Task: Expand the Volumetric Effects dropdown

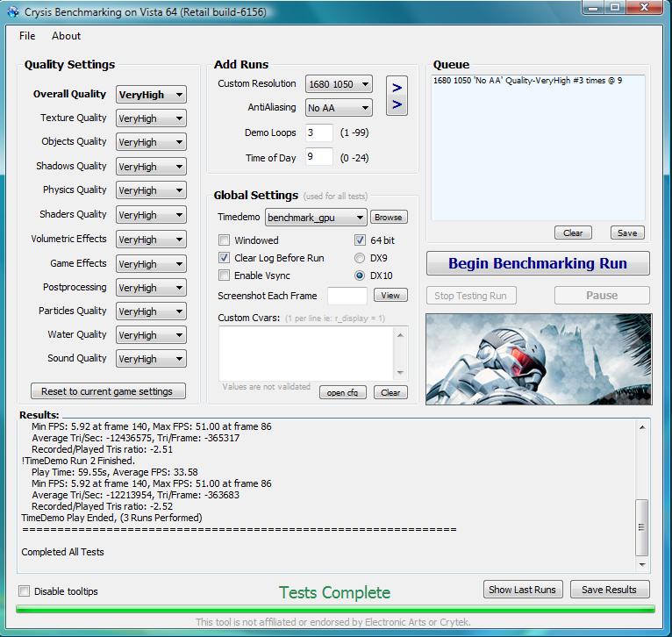Action: click(x=151, y=240)
